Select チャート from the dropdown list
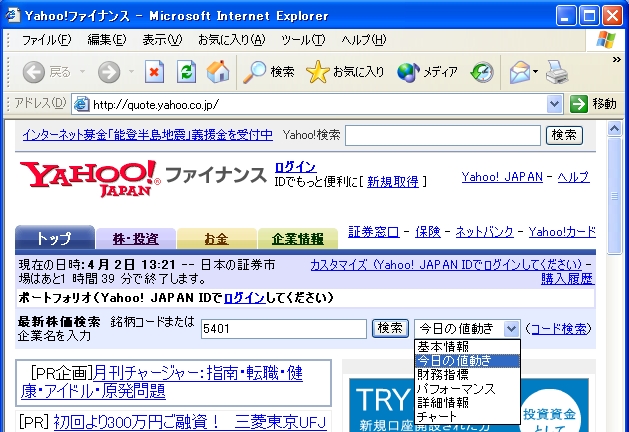Viewport: 629px width, 432px height. tap(467, 416)
